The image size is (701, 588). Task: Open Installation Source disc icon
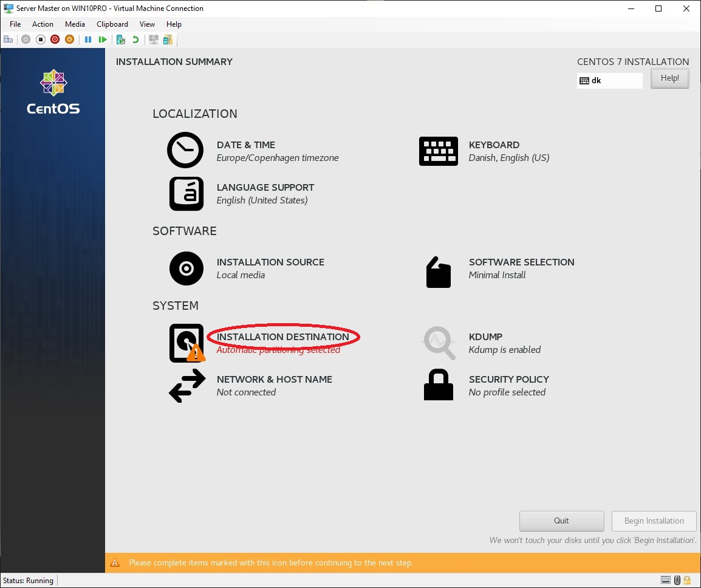(x=186, y=268)
